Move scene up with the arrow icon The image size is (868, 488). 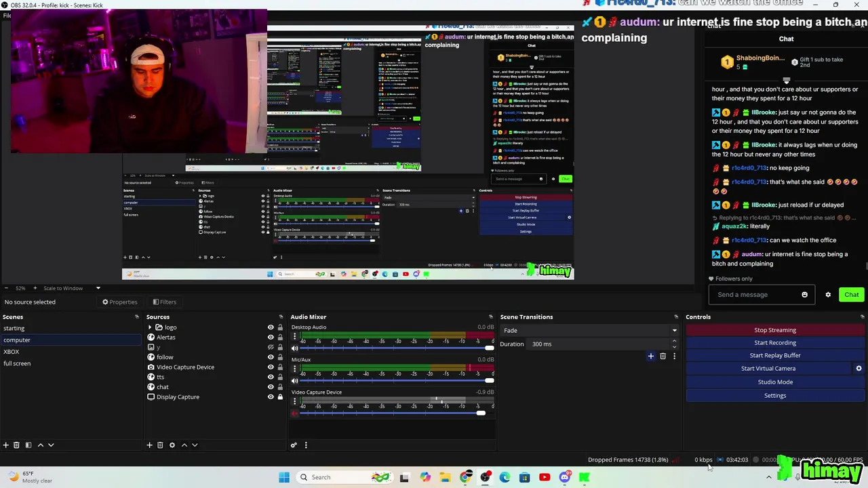[40, 445]
